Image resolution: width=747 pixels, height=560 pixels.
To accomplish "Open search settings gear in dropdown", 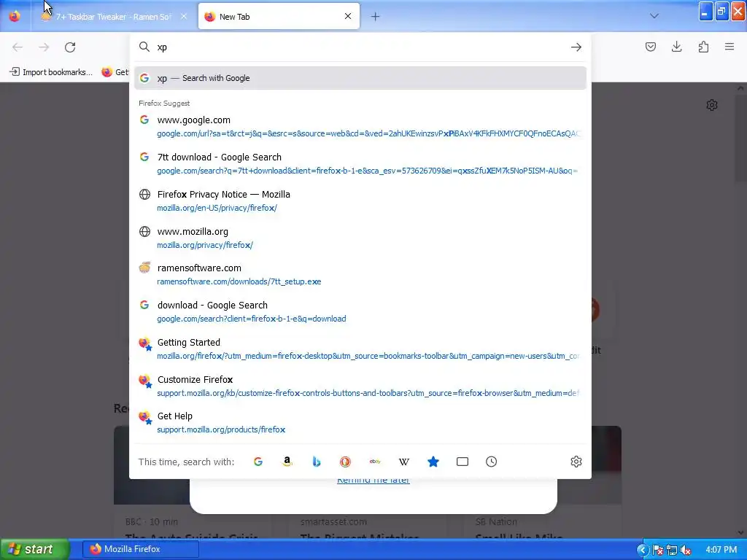I will pos(576,462).
